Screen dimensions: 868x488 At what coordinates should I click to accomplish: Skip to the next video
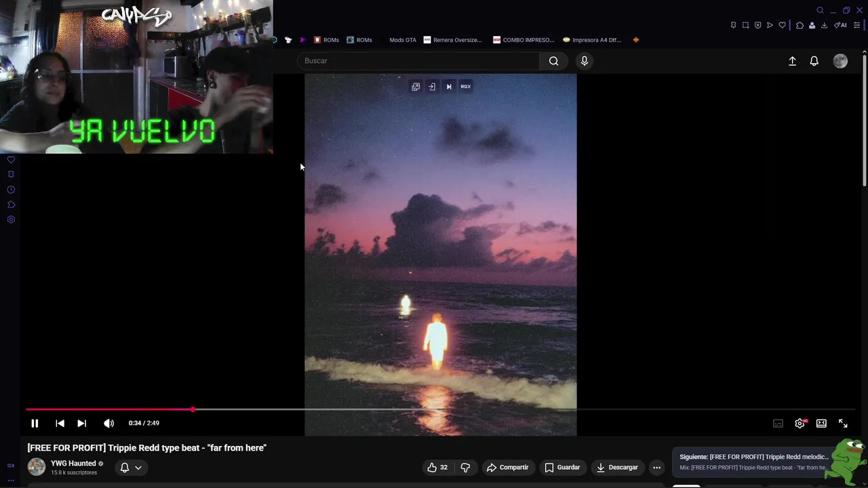coord(81,423)
